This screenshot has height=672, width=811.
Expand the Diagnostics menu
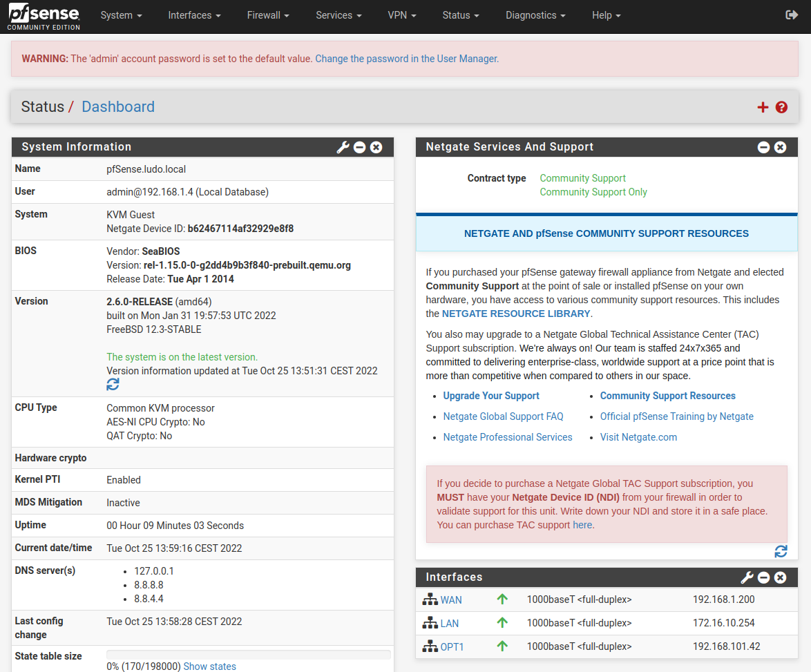click(535, 15)
